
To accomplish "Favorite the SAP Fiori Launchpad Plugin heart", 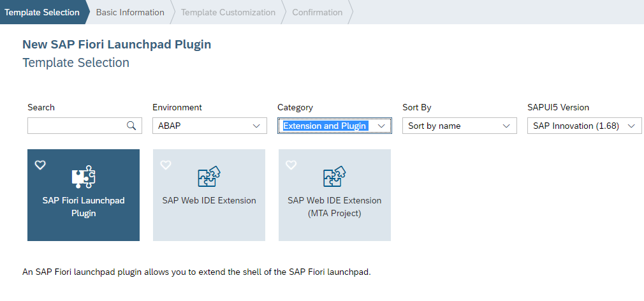I will point(40,165).
